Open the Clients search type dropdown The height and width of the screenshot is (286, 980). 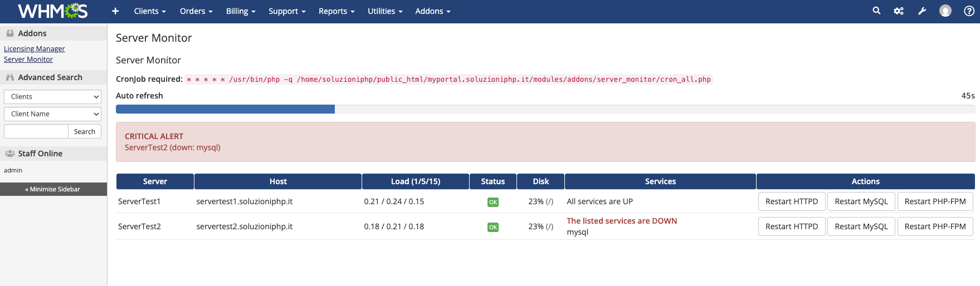click(x=52, y=97)
